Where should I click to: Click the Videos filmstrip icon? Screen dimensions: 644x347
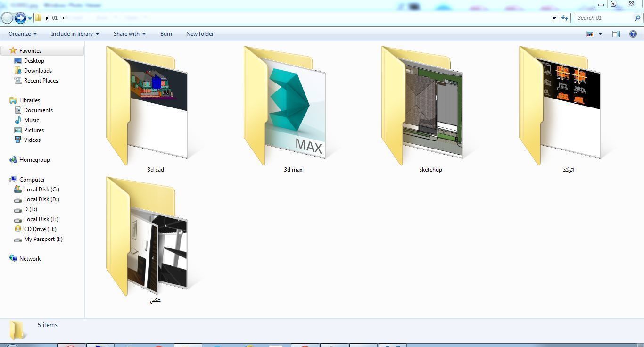pyautogui.click(x=18, y=140)
